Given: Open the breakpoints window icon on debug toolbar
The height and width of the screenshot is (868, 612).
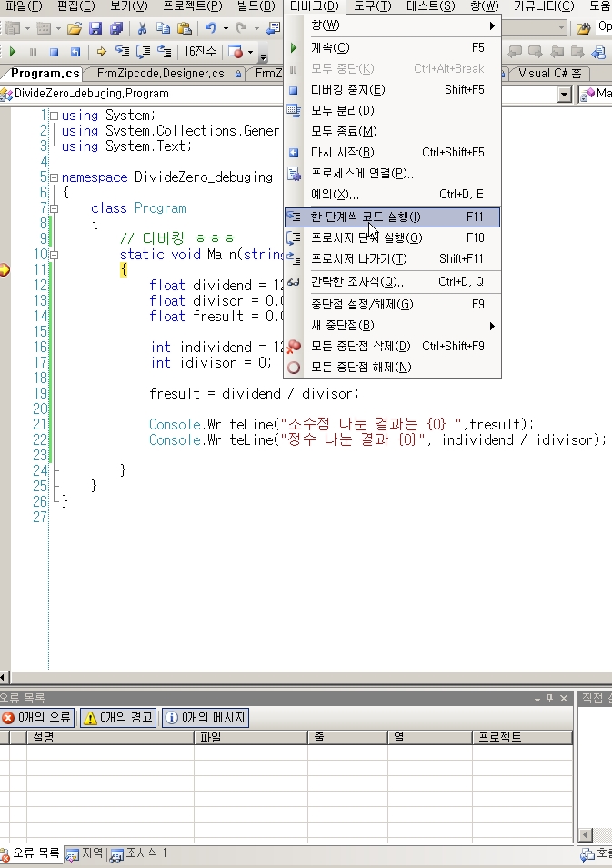Looking at the screenshot, I should point(236,52).
